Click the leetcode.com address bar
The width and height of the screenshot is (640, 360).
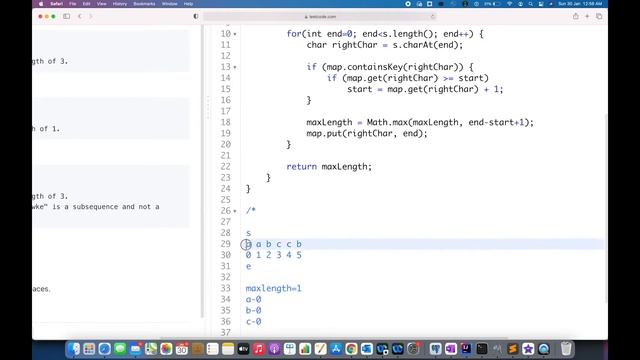coord(320,17)
